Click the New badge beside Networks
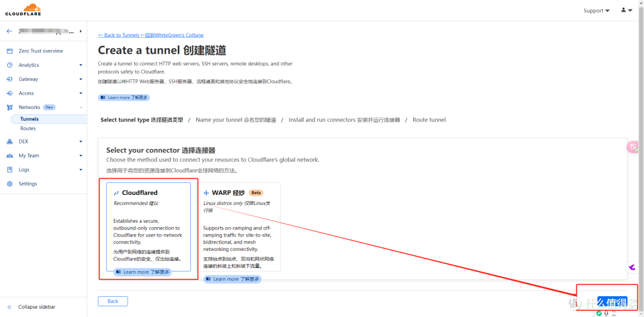This screenshot has width=644, height=317. (x=49, y=107)
